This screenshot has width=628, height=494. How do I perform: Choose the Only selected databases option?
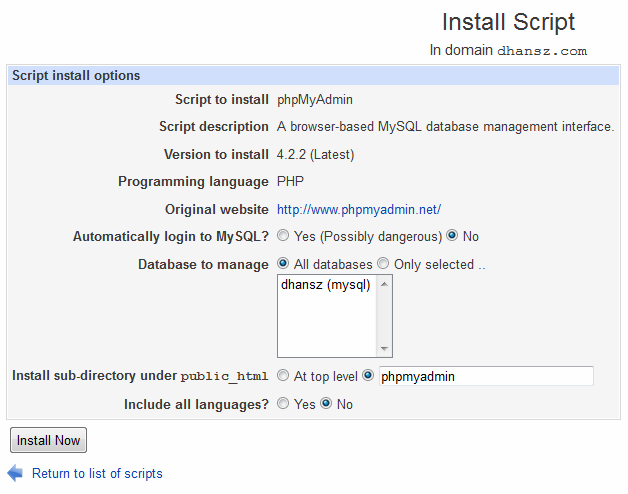(383, 264)
